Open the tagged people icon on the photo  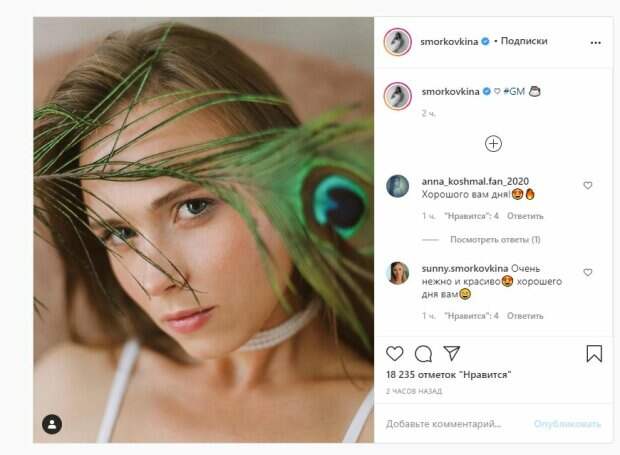52,424
